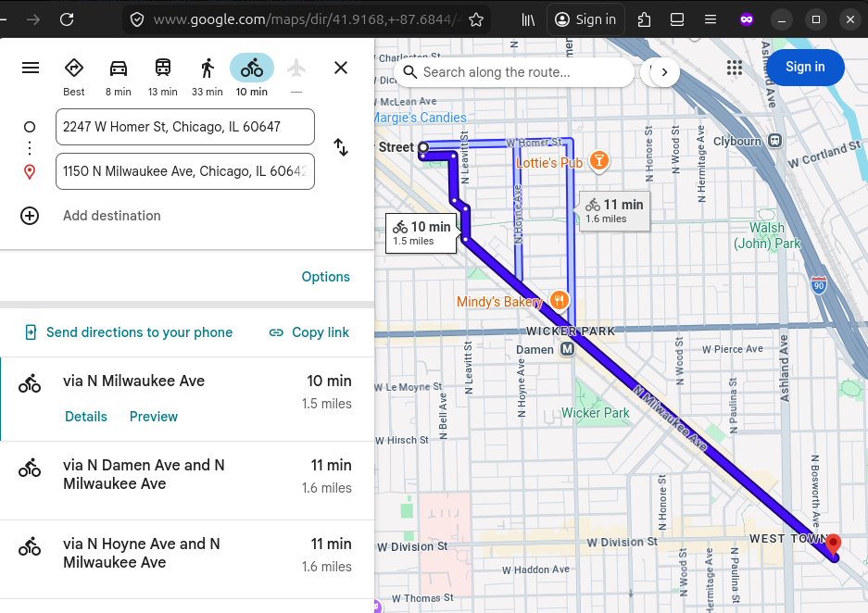The width and height of the screenshot is (868, 613).
Task: Click the Google Sign in button
Action: point(804,68)
